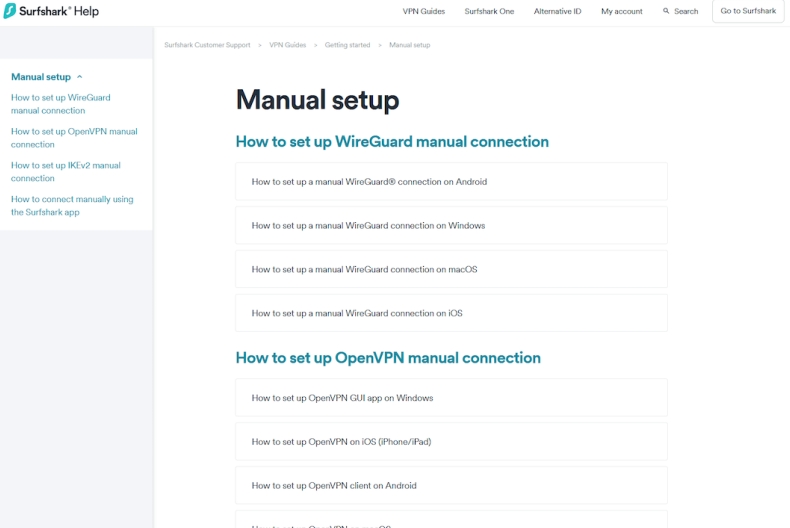Image resolution: width=790 pixels, height=528 pixels.
Task: Open WireGuard connection on Android article
Action: [369, 182]
